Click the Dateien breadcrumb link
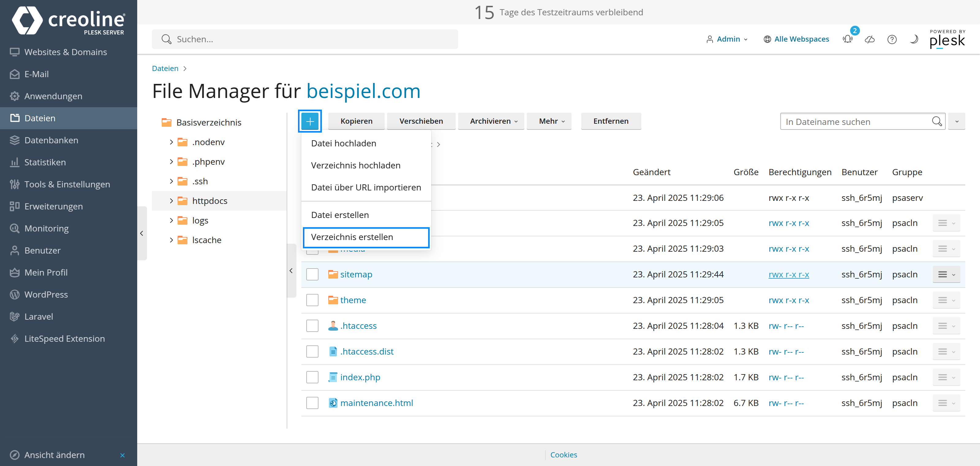 [x=165, y=69]
